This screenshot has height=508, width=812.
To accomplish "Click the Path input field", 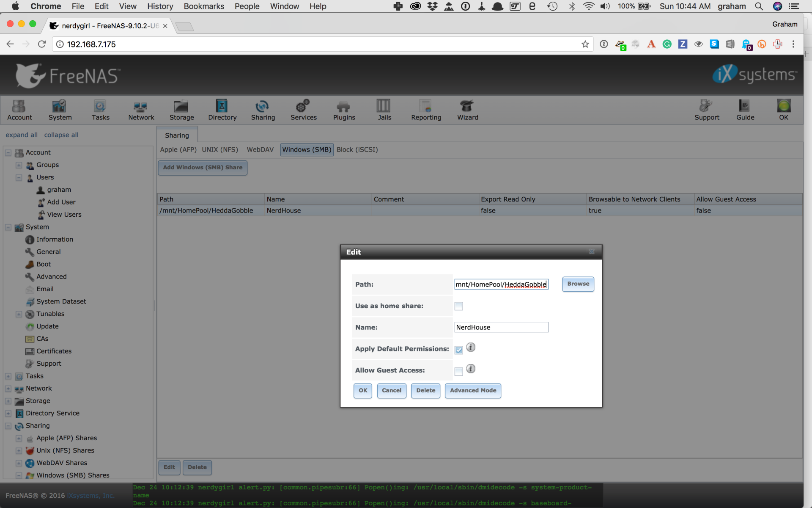I will [x=501, y=284].
